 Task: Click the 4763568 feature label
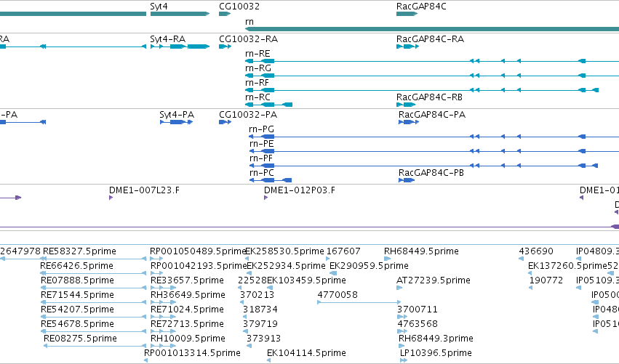pyautogui.click(x=418, y=324)
